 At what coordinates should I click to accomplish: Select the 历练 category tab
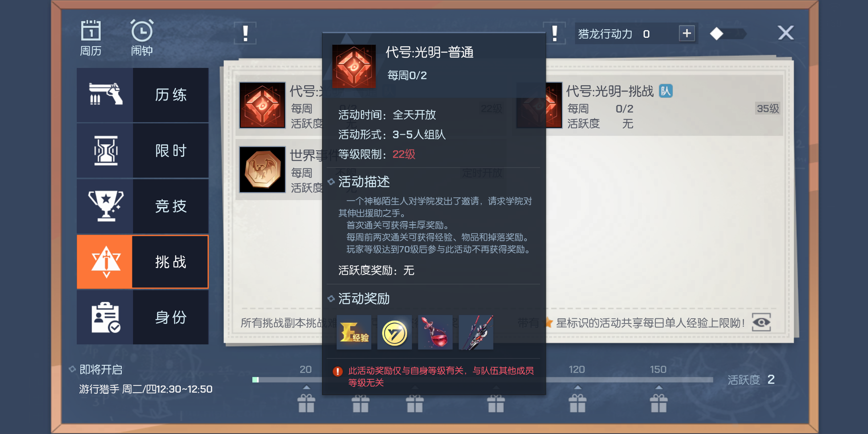pos(143,95)
